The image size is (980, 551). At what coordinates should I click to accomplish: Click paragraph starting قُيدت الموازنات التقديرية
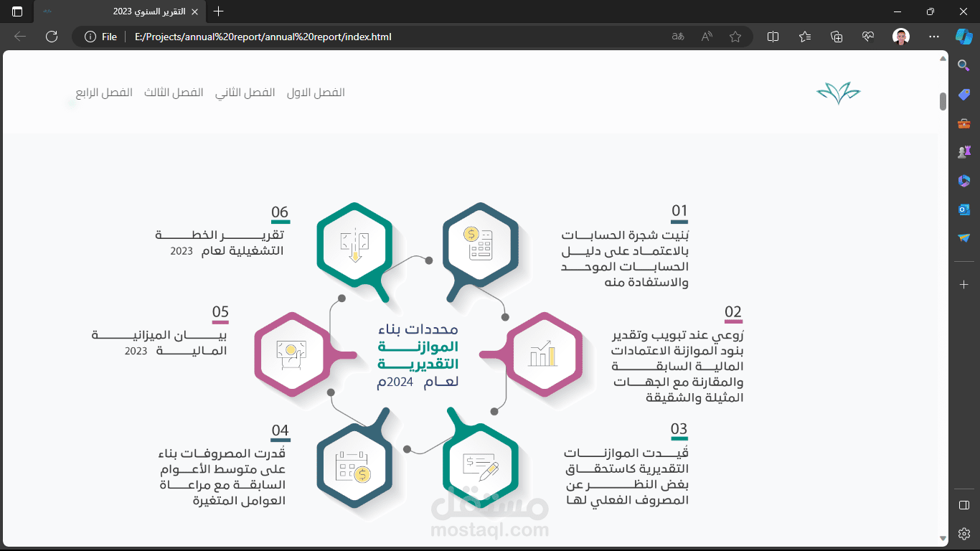click(x=626, y=476)
